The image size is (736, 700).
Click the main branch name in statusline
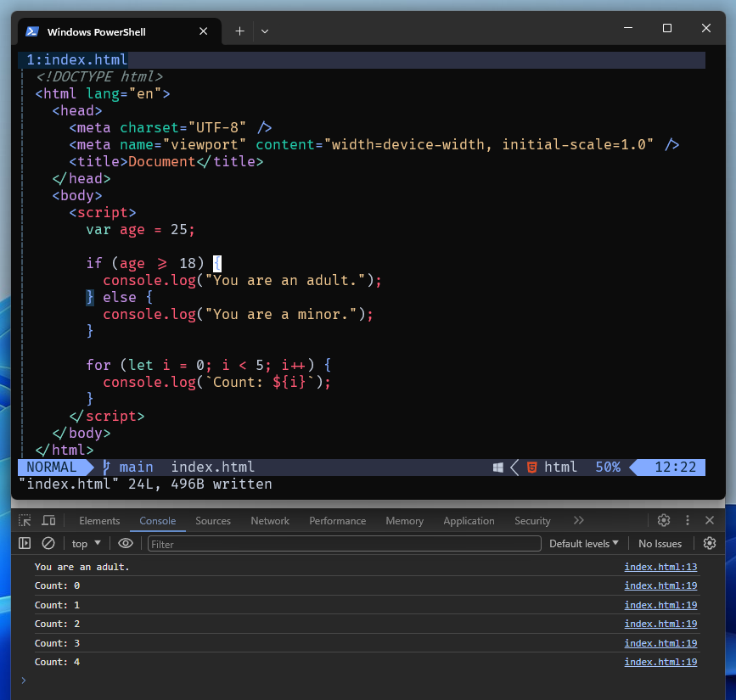pyautogui.click(x=136, y=468)
